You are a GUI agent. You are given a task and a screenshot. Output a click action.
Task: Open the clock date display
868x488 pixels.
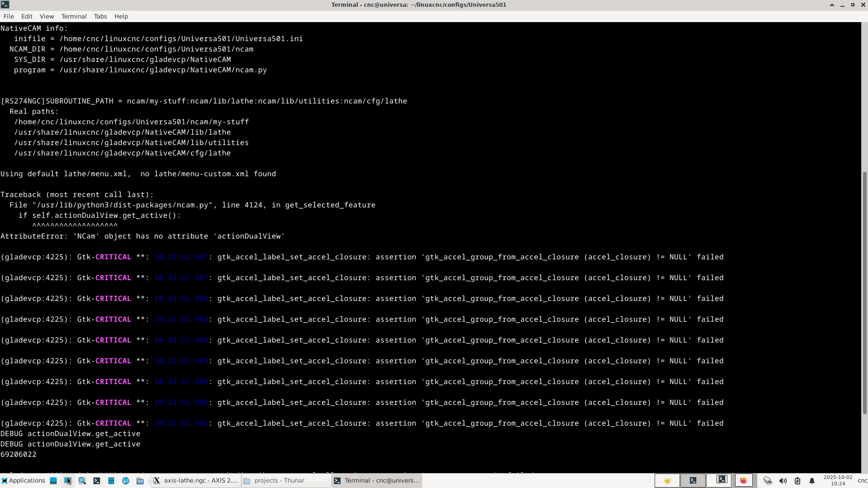(x=838, y=480)
